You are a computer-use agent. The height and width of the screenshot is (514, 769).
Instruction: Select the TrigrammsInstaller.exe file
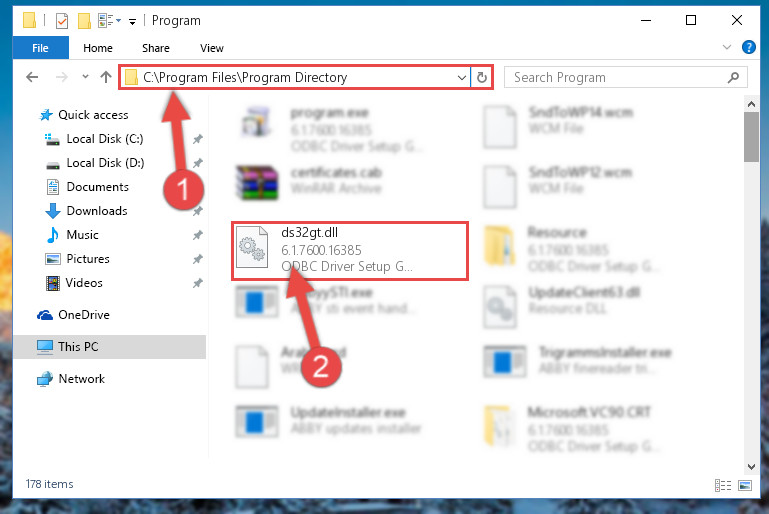tap(578, 360)
